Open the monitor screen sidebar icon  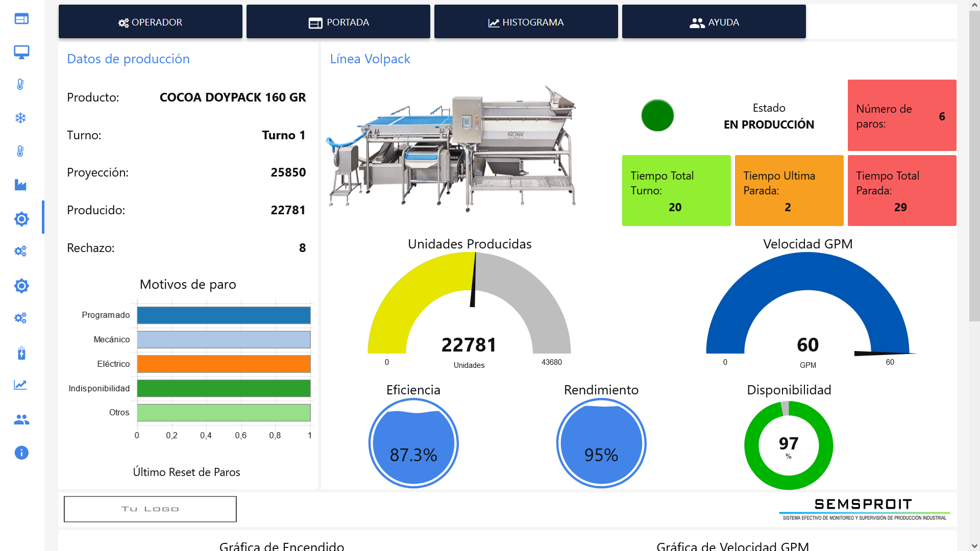(21, 52)
